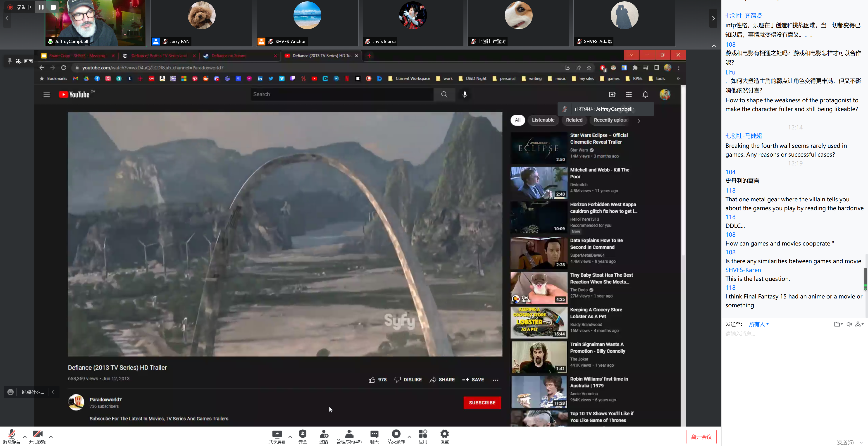Switch to the Share Copy - SHVFS tab
Screen dimensions: 868x446
click(x=77, y=56)
